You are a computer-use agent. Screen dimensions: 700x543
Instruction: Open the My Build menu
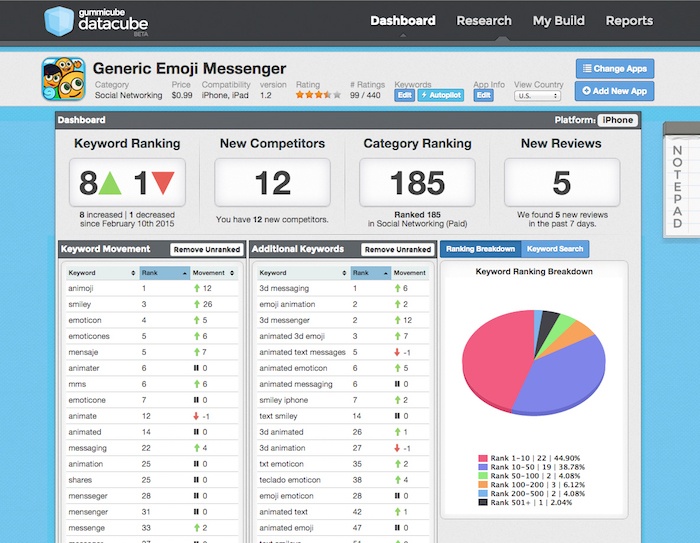(x=558, y=21)
